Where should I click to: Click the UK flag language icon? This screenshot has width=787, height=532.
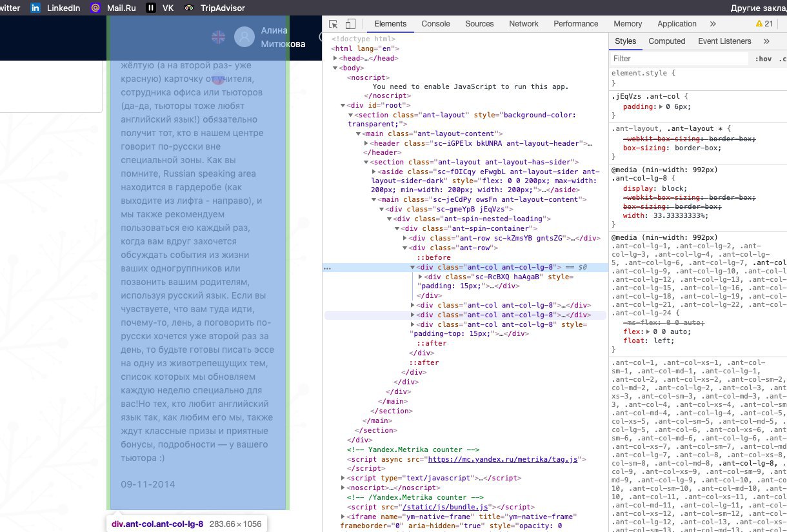(219, 37)
